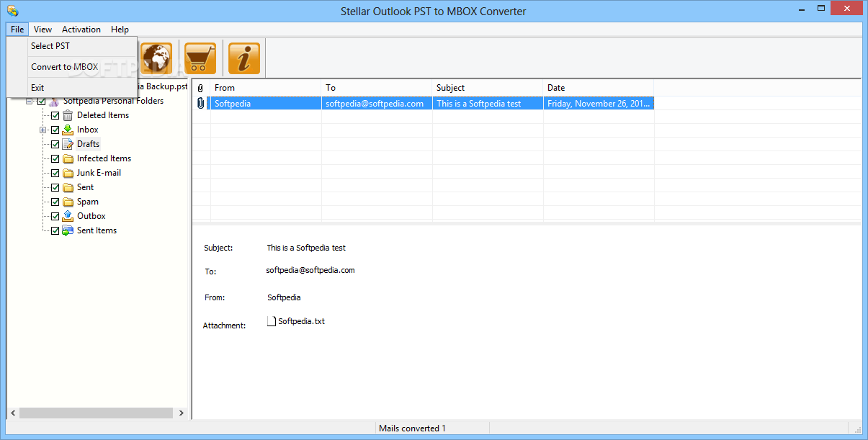868x440 pixels.
Task: Select the Outbox folder label
Action: point(91,216)
